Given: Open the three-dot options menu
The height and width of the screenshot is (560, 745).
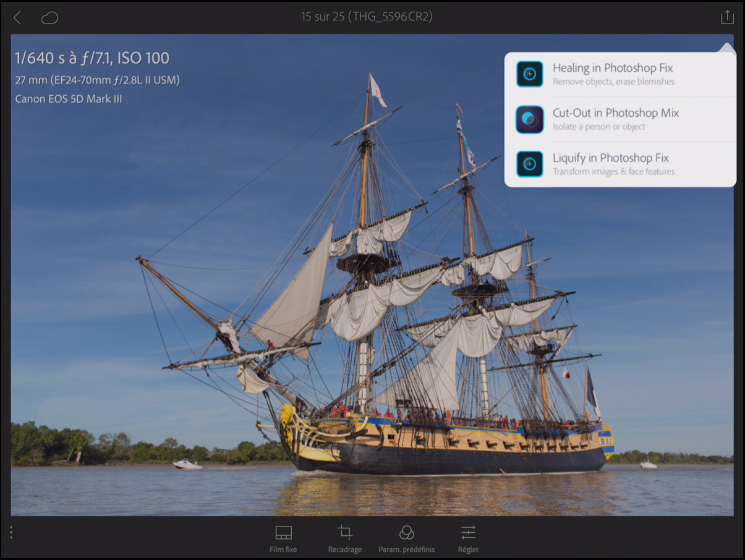Looking at the screenshot, I should coord(11,532).
